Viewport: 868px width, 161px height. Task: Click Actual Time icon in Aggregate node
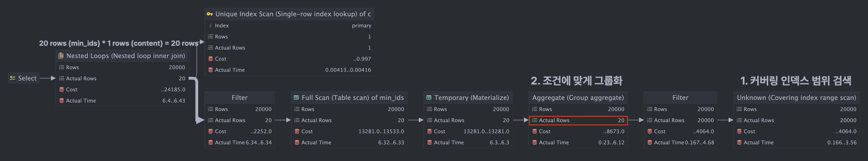[x=534, y=143]
